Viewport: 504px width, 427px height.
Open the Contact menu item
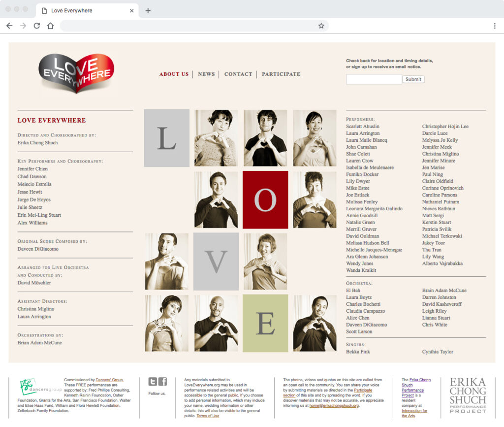[x=238, y=74]
